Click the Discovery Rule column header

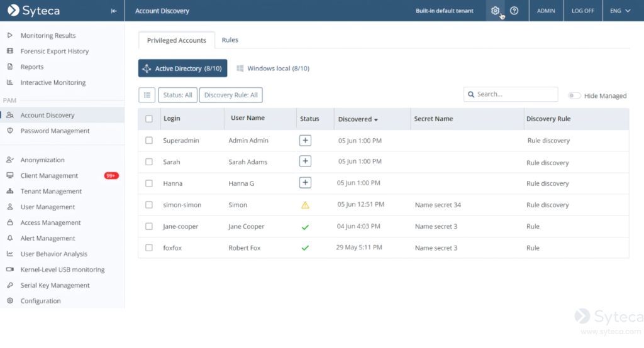pyautogui.click(x=548, y=119)
